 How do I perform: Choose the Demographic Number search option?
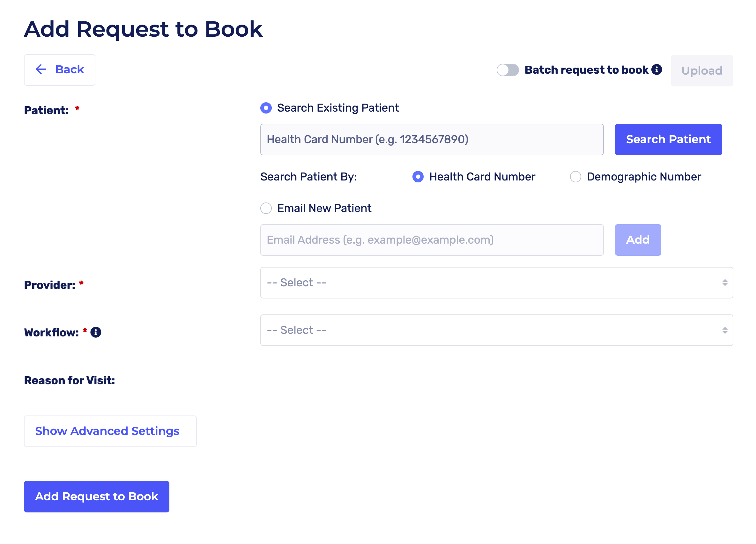pyautogui.click(x=575, y=177)
